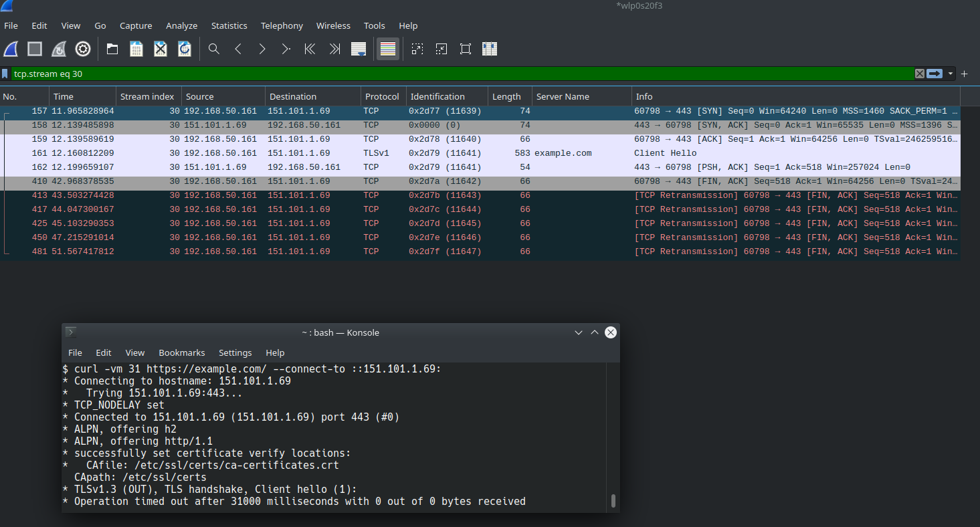The width and height of the screenshot is (980, 527).
Task: Apply the display filter arrow button
Action: point(935,74)
